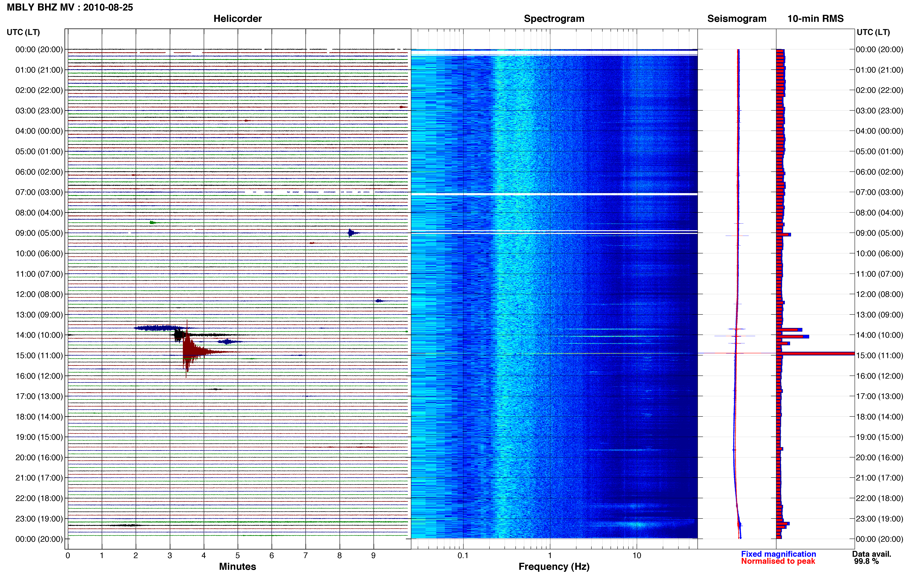Screen dimensions: 924x578
Task: Click the yellow spectrogram streak near 15:00
Action: tap(554, 354)
